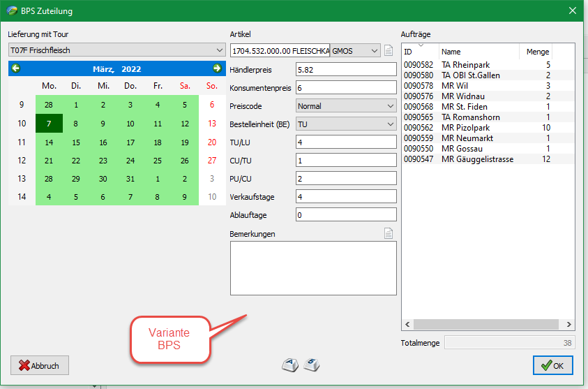
Task: Go to next month in calendar
Action: [217, 68]
